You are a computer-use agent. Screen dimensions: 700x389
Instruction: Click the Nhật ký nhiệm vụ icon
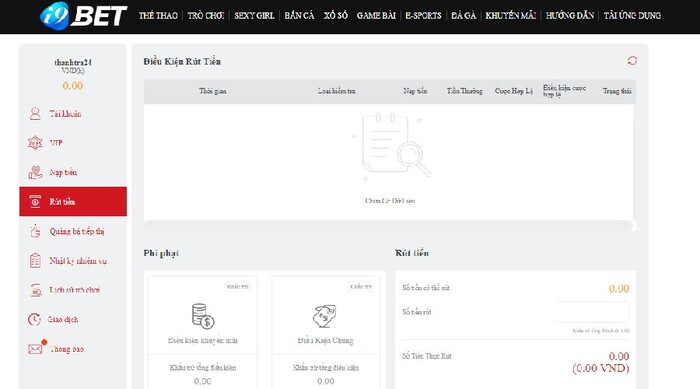(x=35, y=261)
